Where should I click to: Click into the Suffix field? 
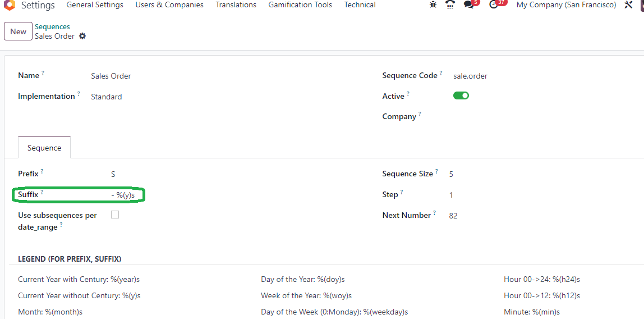point(230,195)
